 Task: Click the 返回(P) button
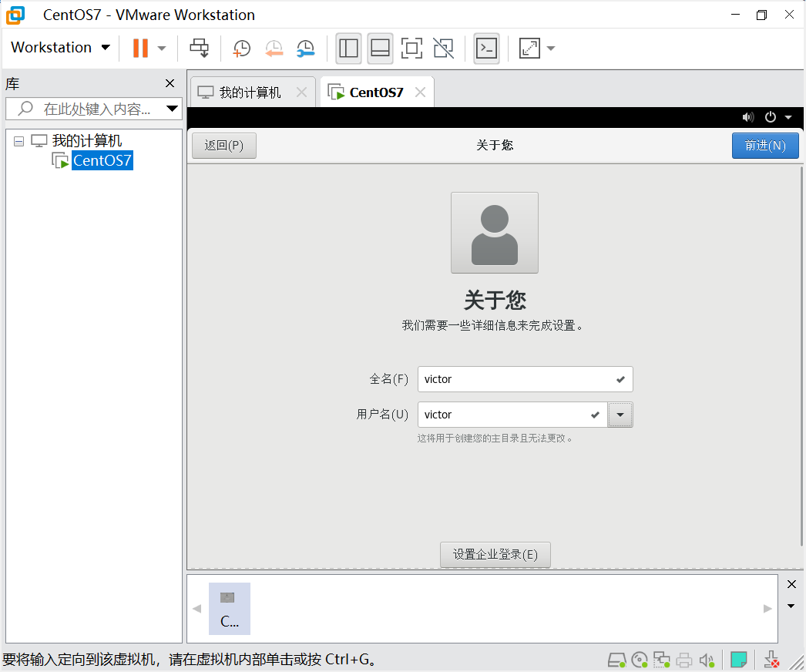coord(223,146)
